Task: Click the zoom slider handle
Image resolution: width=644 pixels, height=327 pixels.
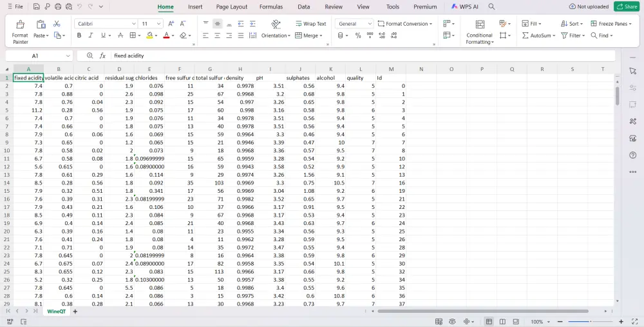Action: coord(590,322)
